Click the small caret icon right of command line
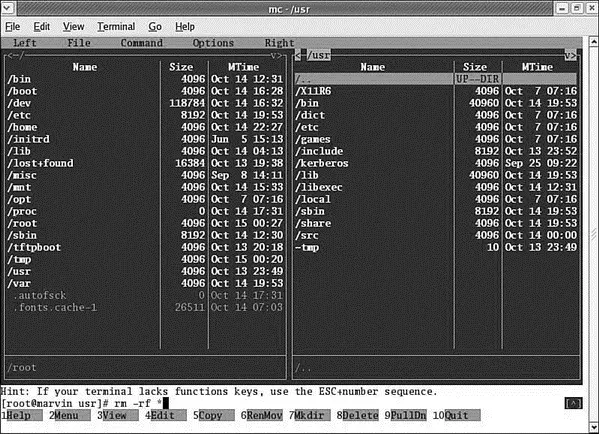The width and height of the screenshot is (599, 434). click(573, 403)
